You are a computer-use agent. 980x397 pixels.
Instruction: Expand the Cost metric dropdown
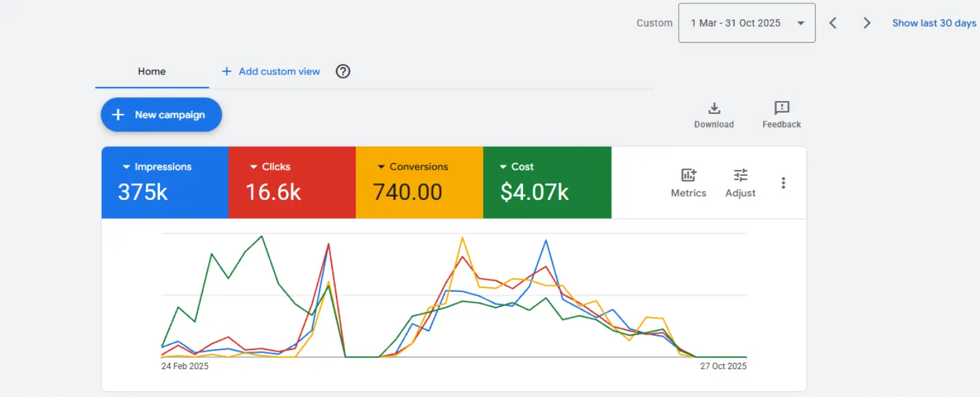click(516, 167)
